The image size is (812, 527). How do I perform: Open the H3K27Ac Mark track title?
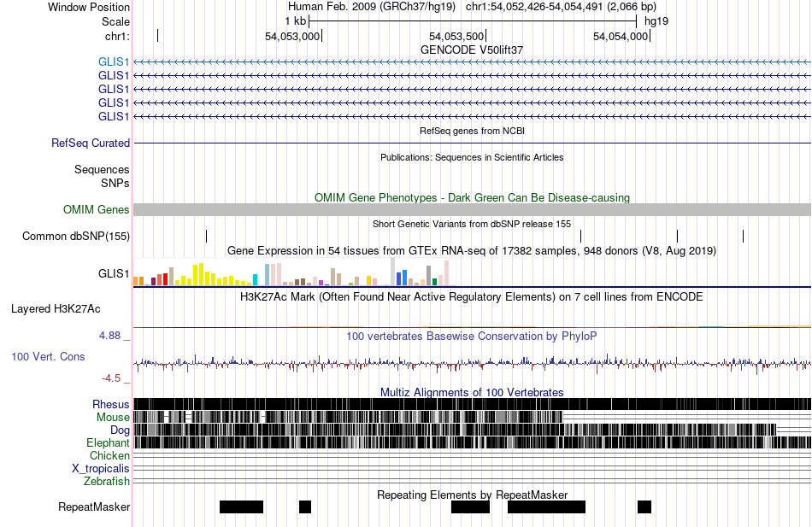click(472, 297)
